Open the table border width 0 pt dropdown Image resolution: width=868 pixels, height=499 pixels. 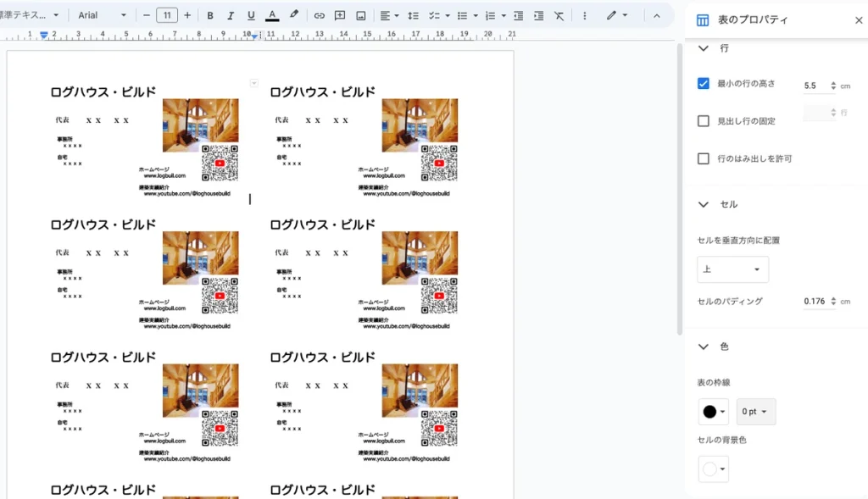(755, 412)
